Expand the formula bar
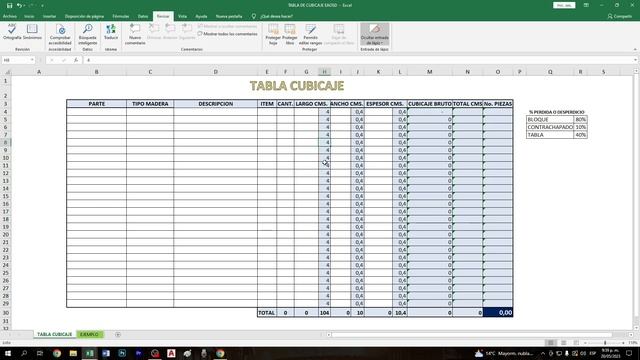This screenshot has width=640, height=360. (636, 60)
